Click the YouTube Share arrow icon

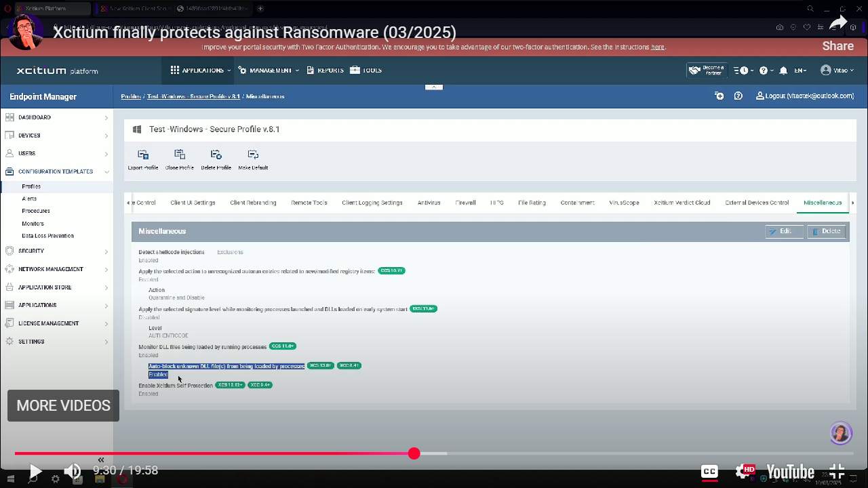click(x=838, y=24)
